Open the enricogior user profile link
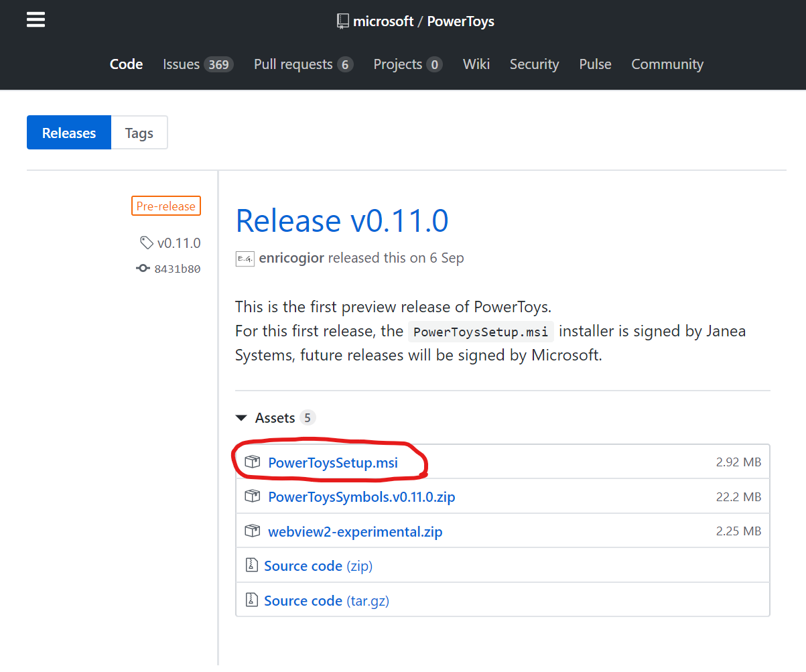Screen dimensions: 806x672 [x=291, y=258]
